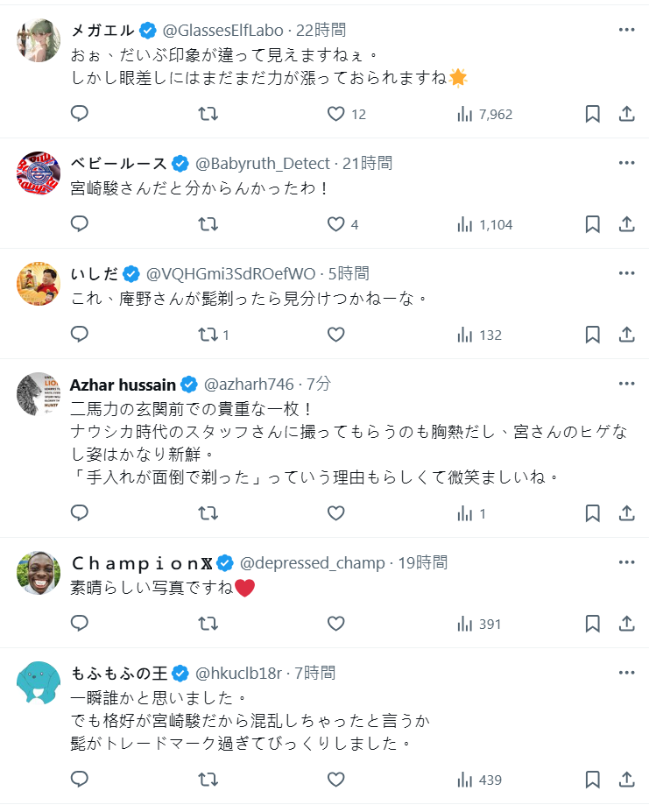Viewport: 649px width, 812px height.
Task: View analytics showing 132 views
Action: [x=479, y=335]
